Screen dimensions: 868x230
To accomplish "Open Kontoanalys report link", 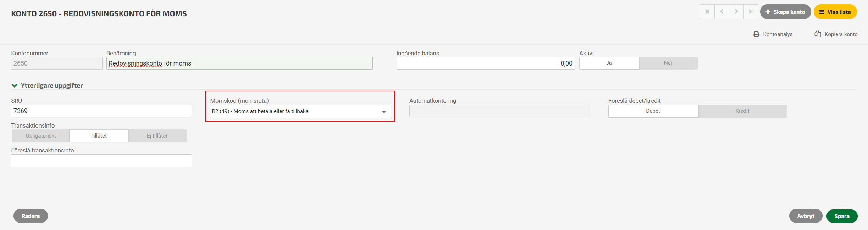I will [x=773, y=34].
